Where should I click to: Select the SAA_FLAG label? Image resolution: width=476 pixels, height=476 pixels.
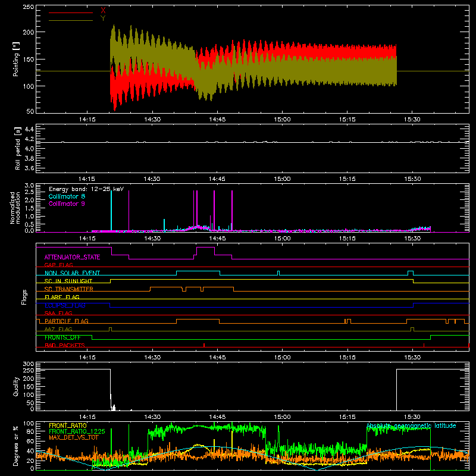pos(58,313)
